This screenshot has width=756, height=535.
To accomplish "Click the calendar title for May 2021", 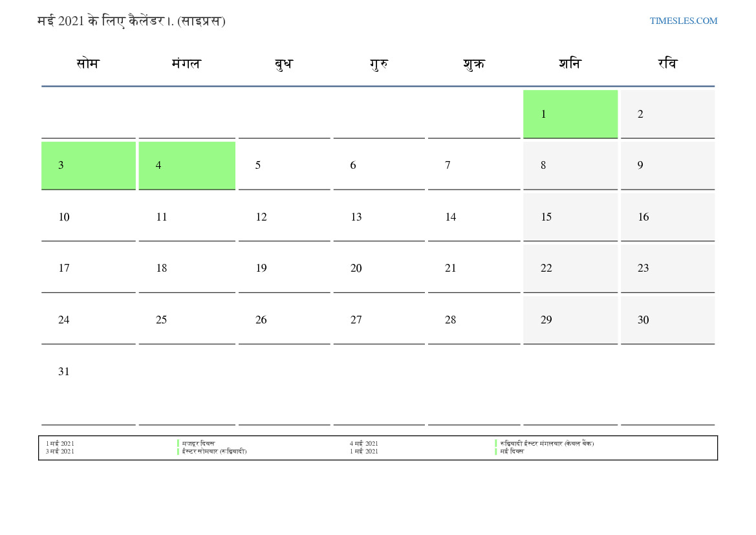I will point(131,21).
